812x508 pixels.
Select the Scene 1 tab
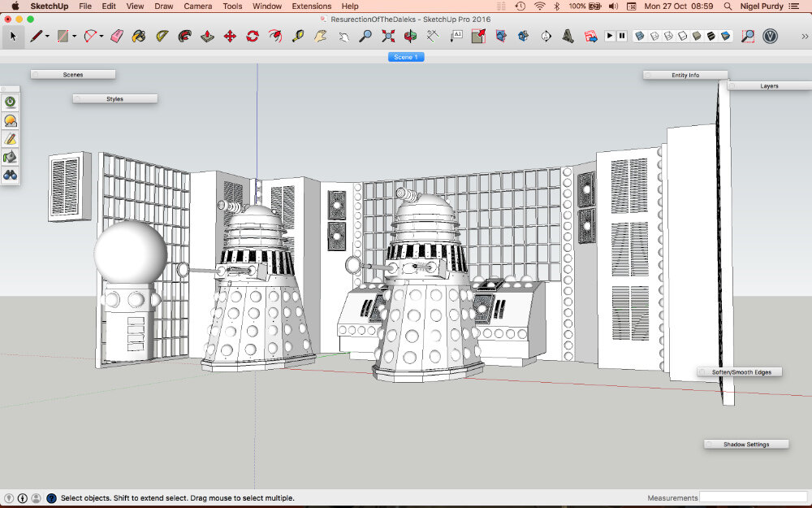click(x=406, y=57)
